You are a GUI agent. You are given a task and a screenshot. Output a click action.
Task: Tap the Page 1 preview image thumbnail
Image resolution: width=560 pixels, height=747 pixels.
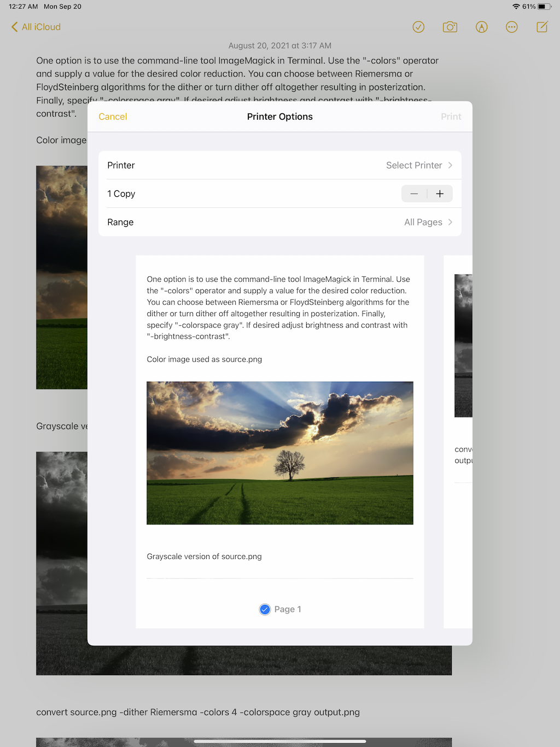280,453
